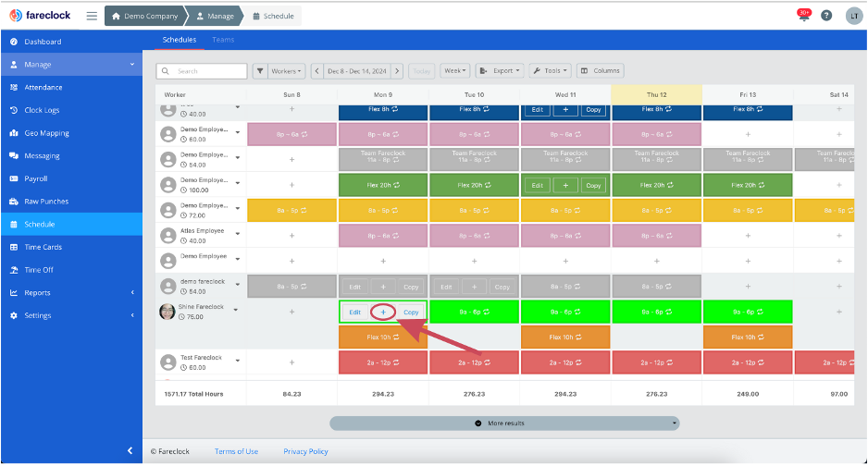
Task: Open Raw Punches page
Action: point(71,202)
